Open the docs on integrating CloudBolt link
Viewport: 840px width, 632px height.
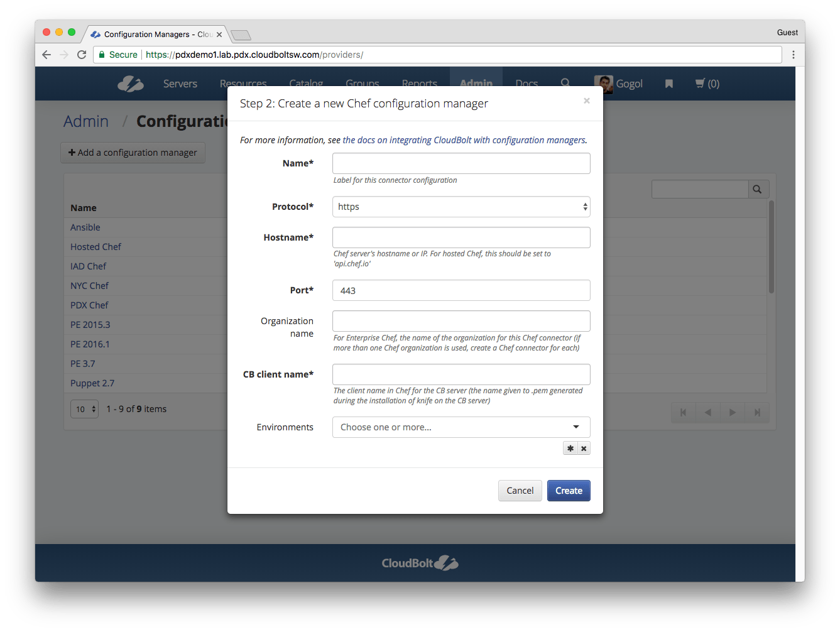(464, 140)
